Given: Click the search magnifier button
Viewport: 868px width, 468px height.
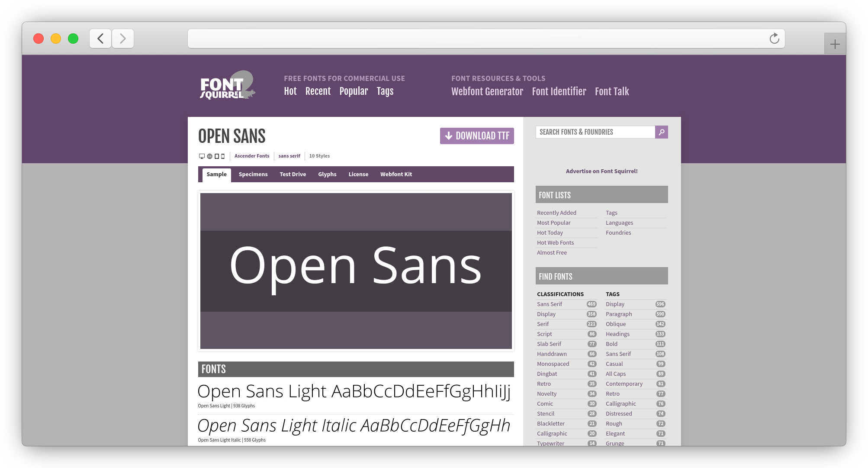Looking at the screenshot, I should [x=662, y=132].
